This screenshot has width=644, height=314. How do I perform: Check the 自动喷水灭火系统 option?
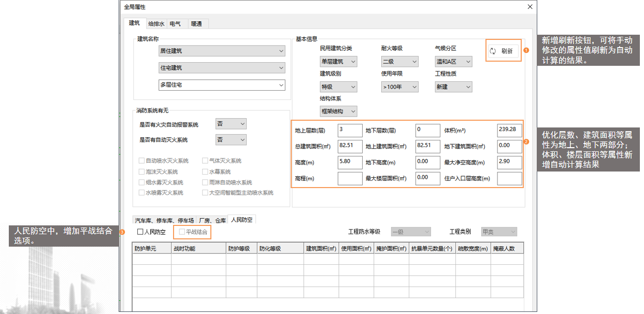point(141,161)
